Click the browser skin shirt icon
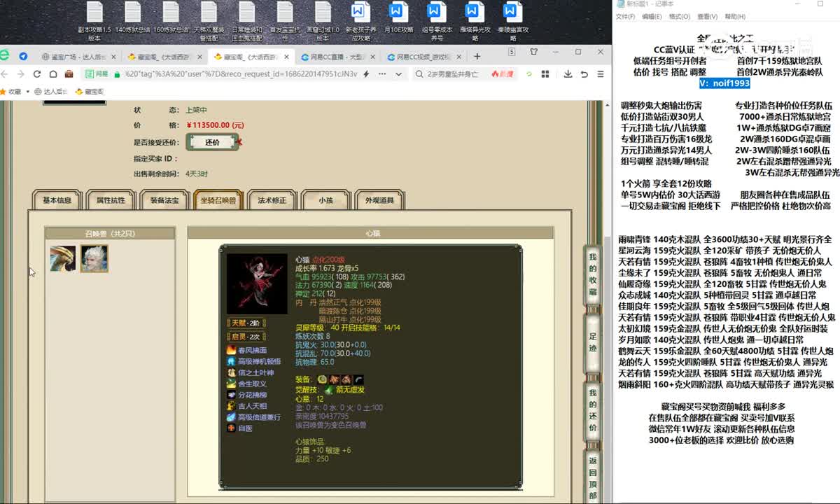Image resolution: width=840 pixels, height=504 pixels. [534, 52]
